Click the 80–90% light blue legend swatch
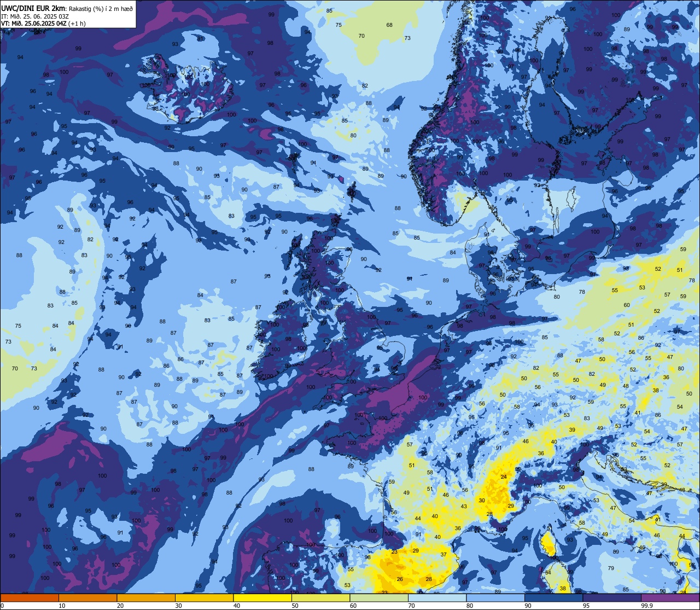 click(x=495, y=597)
